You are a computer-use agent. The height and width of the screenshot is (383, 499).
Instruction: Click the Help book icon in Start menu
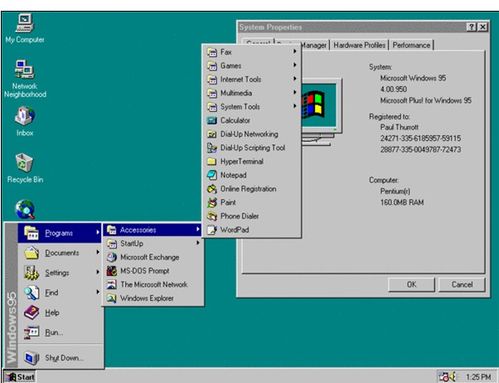(32, 313)
